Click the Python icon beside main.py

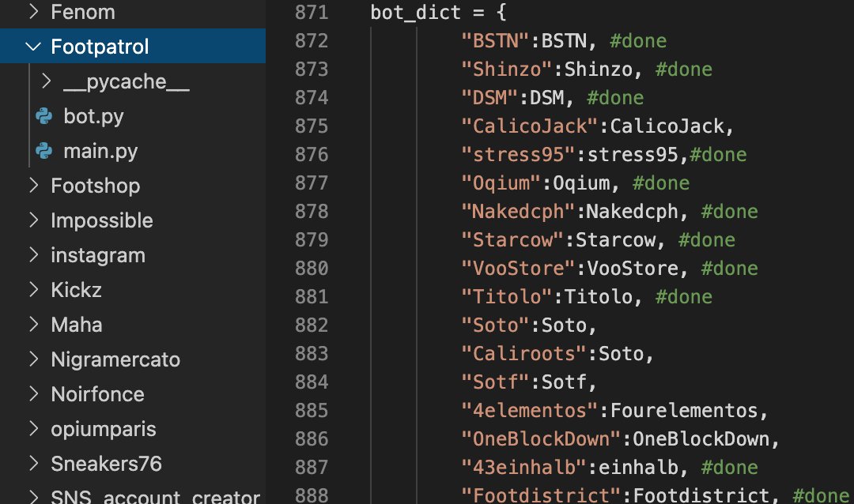click(44, 151)
